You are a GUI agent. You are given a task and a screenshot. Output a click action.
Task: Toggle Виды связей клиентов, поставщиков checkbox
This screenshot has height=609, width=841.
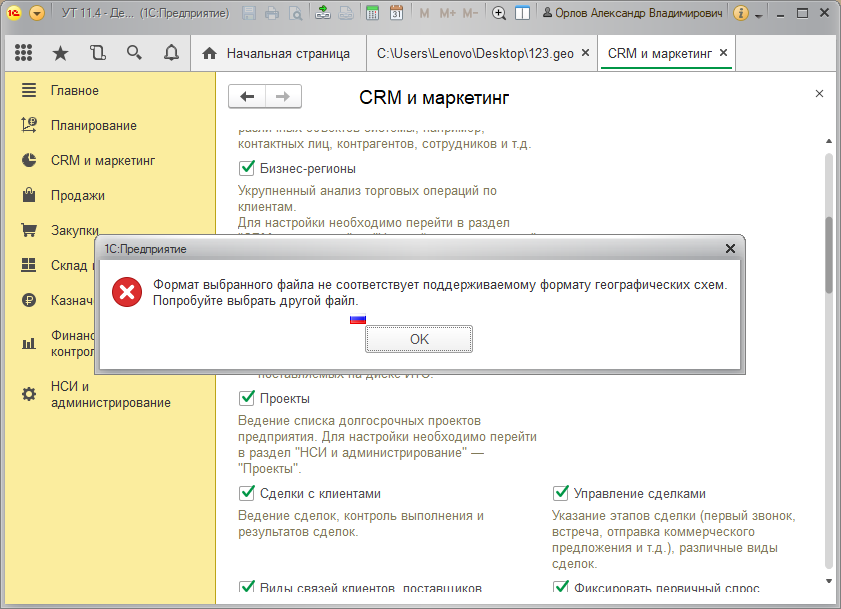click(247, 586)
